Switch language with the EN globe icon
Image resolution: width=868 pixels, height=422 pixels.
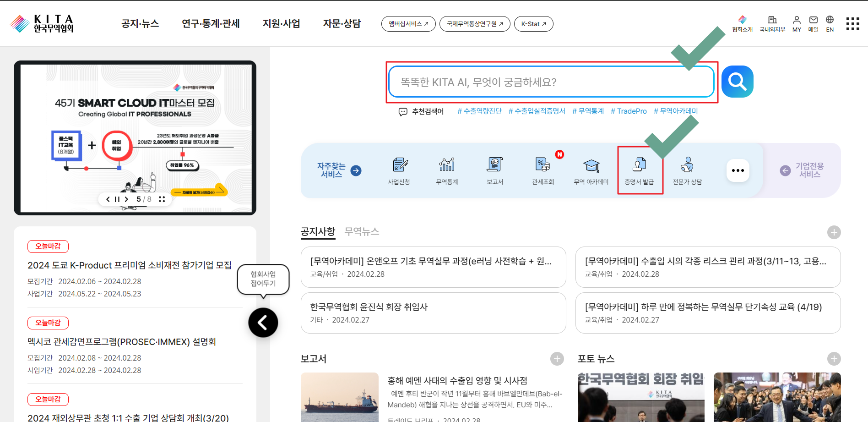coord(830,24)
